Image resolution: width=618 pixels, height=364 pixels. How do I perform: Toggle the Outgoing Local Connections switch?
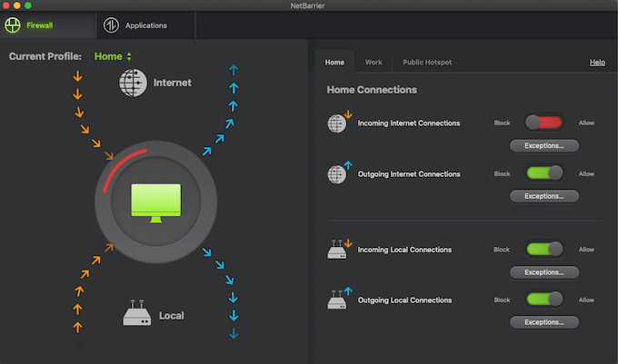coord(543,299)
